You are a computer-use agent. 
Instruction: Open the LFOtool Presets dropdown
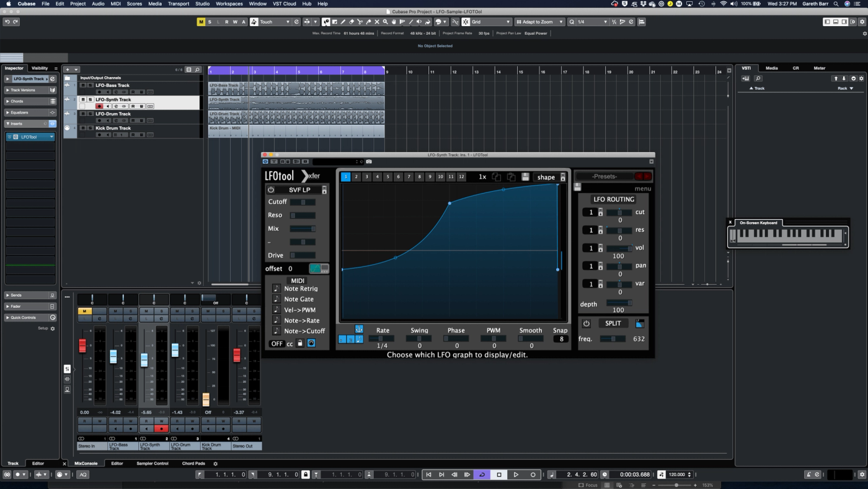(x=604, y=176)
